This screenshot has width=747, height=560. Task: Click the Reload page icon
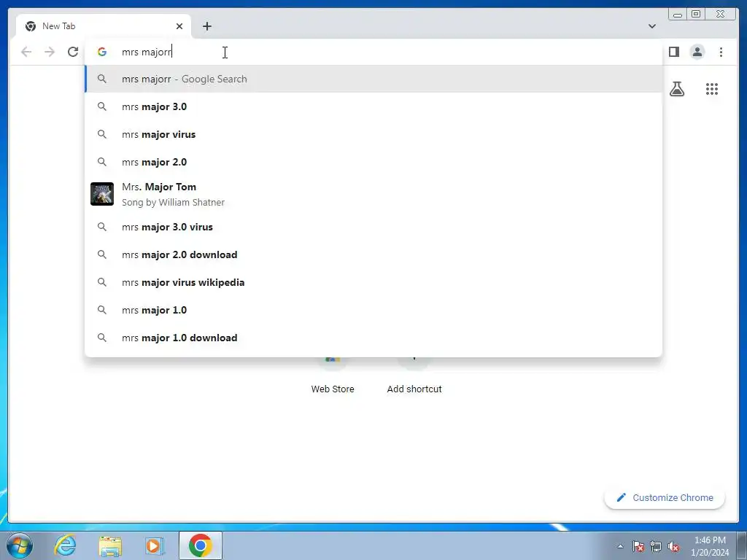(x=73, y=52)
